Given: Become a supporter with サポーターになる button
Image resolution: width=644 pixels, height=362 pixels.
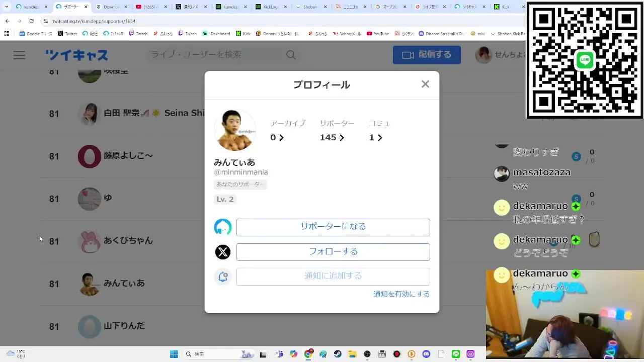Looking at the screenshot, I should [x=333, y=227].
